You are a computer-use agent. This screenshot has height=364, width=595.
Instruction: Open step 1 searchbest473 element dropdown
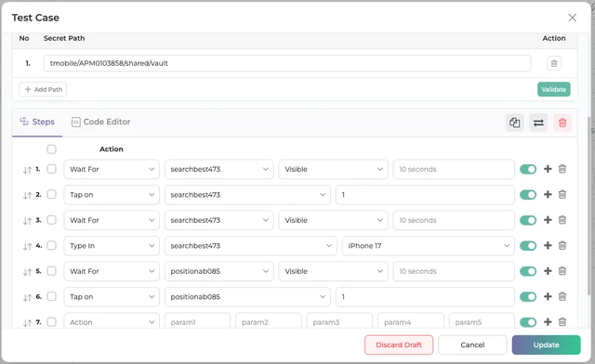(219, 169)
